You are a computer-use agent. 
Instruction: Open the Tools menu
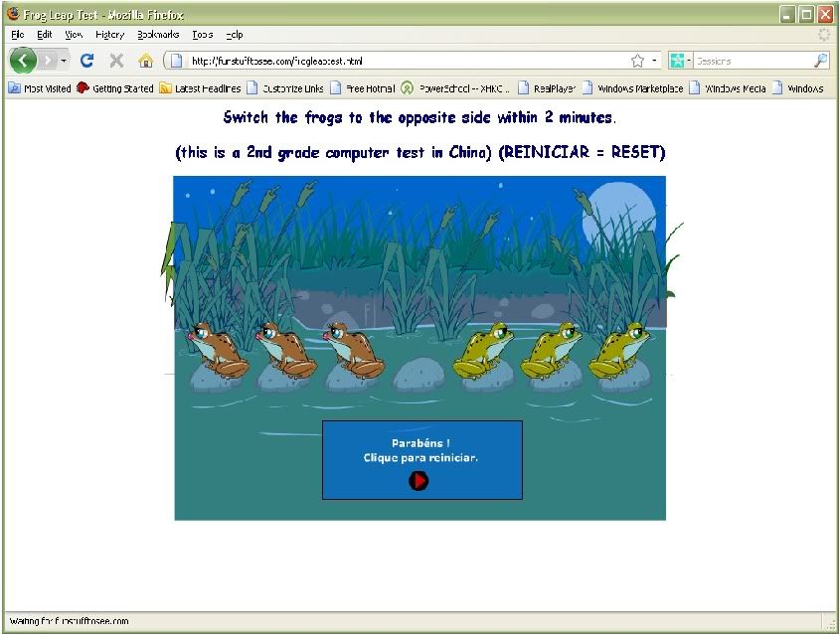(x=202, y=34)
